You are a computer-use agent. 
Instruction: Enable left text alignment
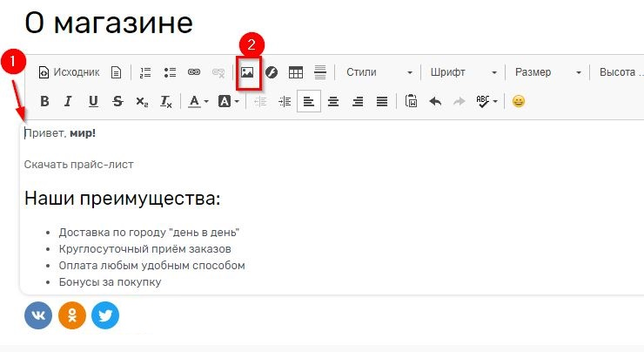(309, 101)
